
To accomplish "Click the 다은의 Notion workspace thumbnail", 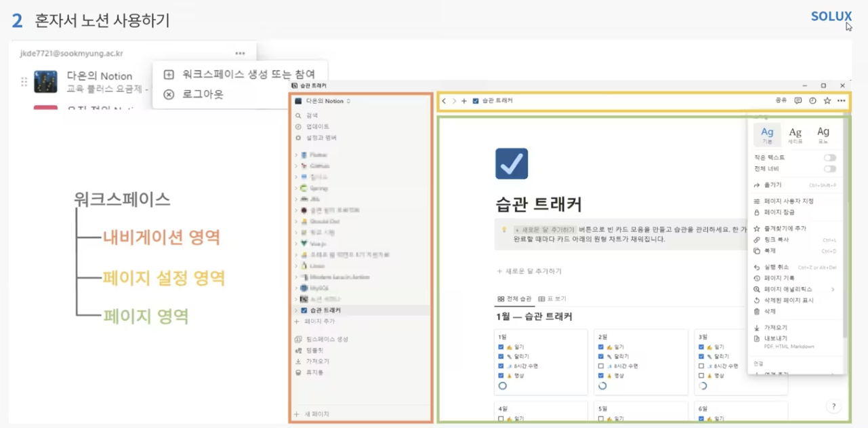I will pyautogui.click(x=45, y=81).
